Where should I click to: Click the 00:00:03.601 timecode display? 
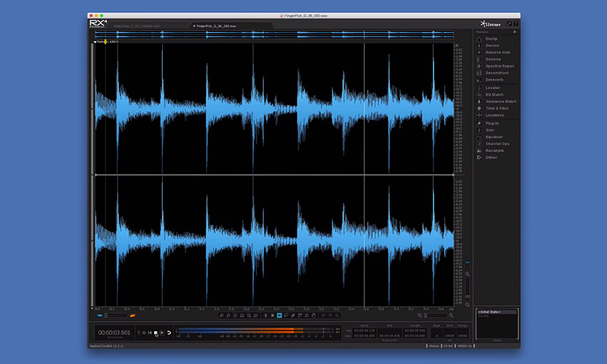[114, 333]
